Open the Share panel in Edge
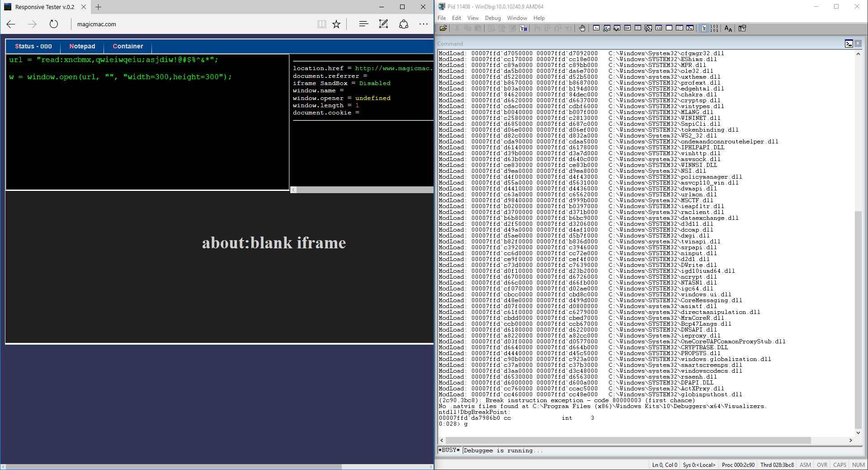This screenshot has width=868, height=470. tap(403, 24)
